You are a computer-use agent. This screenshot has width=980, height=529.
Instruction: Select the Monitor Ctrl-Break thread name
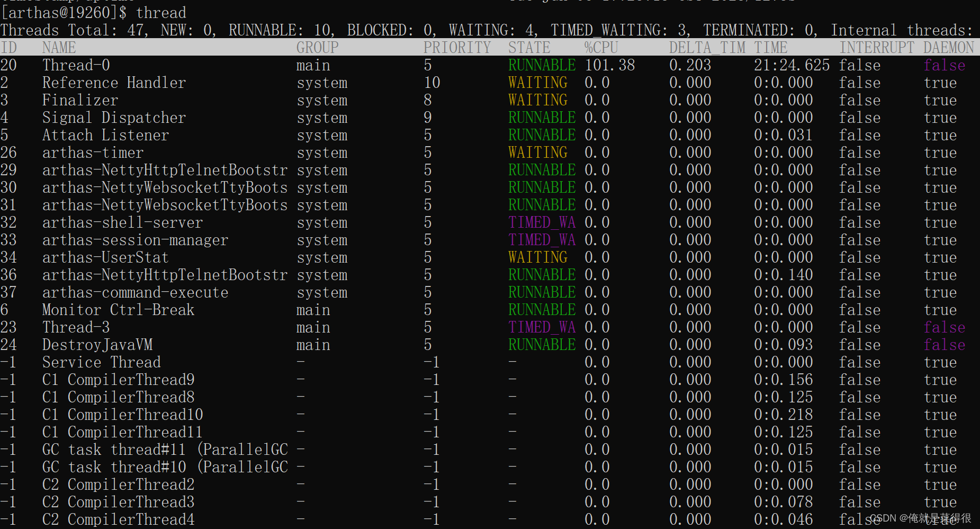tap(119, 310)
